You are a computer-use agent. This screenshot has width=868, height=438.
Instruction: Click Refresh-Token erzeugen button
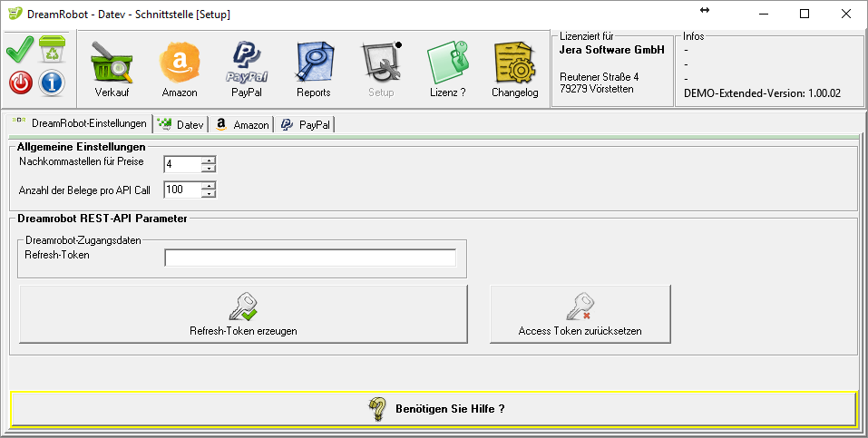click(243, 314)
